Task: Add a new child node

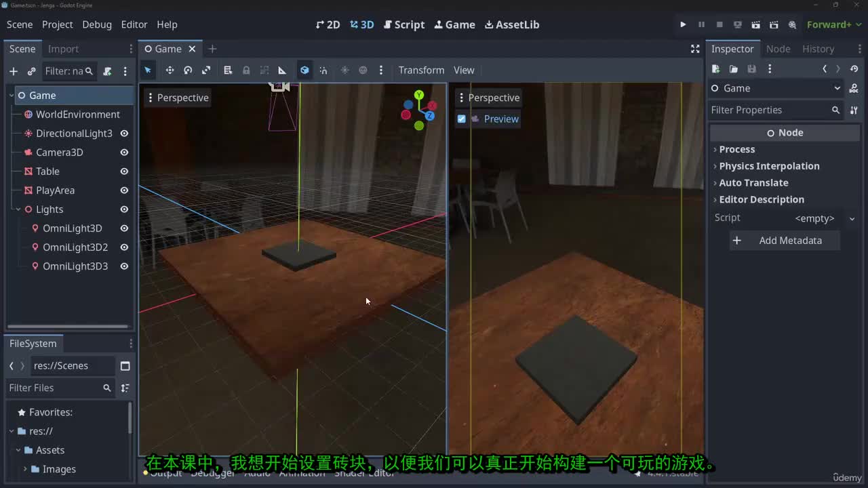Action: 13,71
